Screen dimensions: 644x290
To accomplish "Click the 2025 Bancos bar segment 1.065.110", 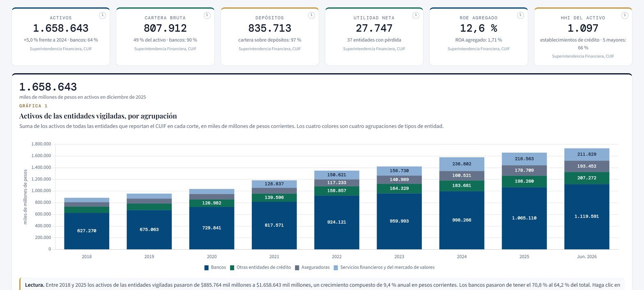I will tap(524, 218).
